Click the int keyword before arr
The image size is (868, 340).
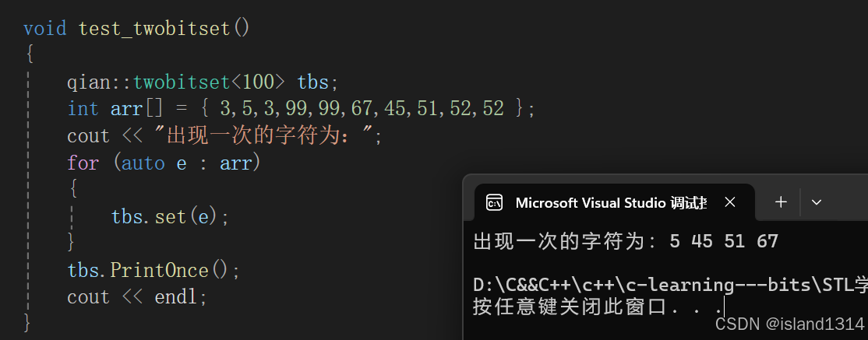tap(83, 109)
